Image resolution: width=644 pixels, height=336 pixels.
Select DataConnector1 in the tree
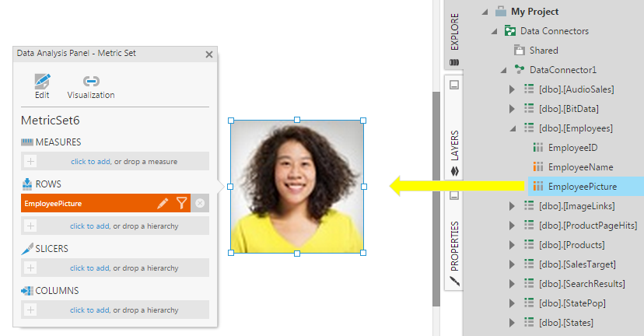[x=562, y=70]
